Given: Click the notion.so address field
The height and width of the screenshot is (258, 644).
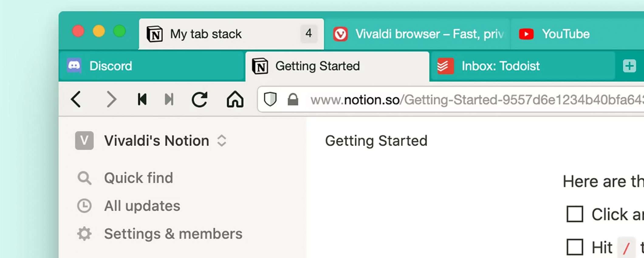Looking at the screenshot, I should point(474,100).
